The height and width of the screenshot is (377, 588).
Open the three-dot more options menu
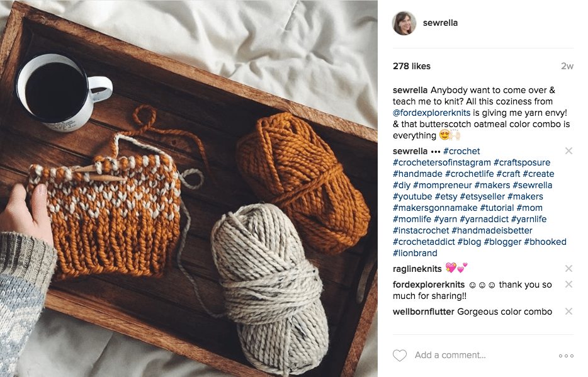[x=566, y=356]
